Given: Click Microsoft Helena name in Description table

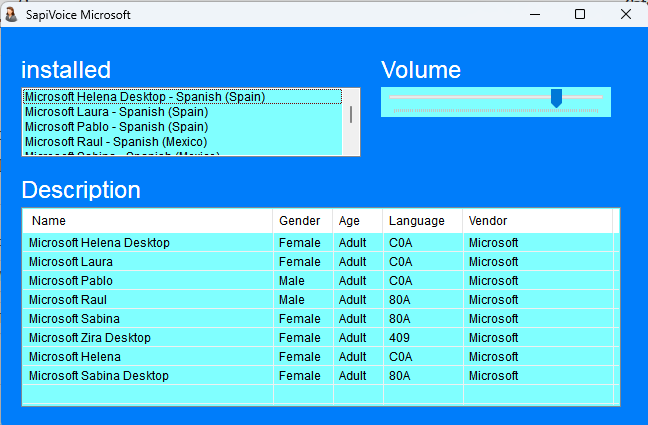Looking at the screenshot, I should pyautogui.click(x=75, y=357).
